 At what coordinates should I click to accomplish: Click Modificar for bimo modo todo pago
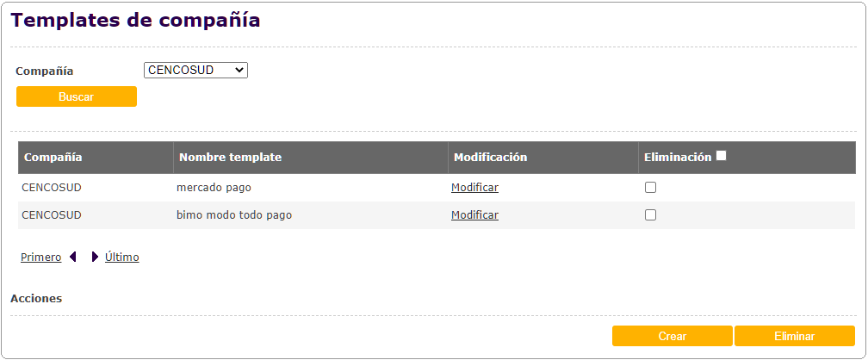(x=474, y=215)
